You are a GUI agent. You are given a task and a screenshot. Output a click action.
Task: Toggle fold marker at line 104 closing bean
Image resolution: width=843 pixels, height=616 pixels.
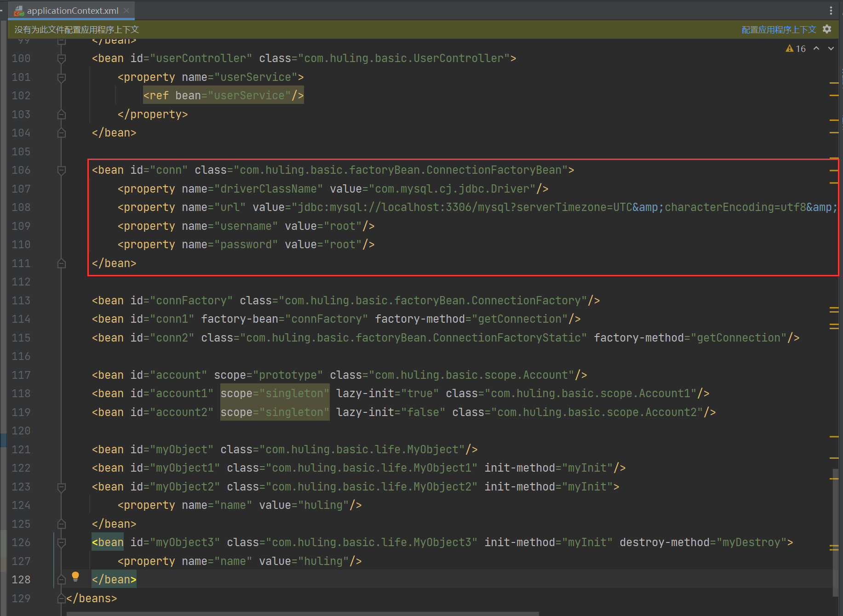point(61,133)
